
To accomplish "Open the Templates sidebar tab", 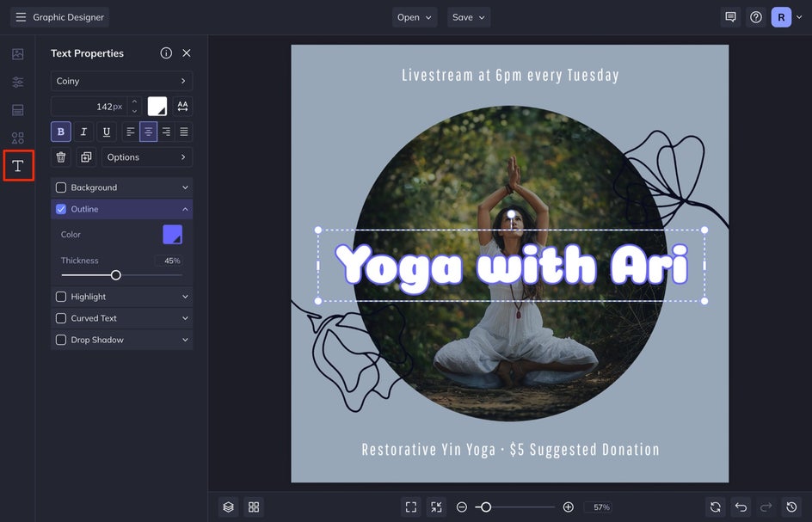I will point(17,110).
